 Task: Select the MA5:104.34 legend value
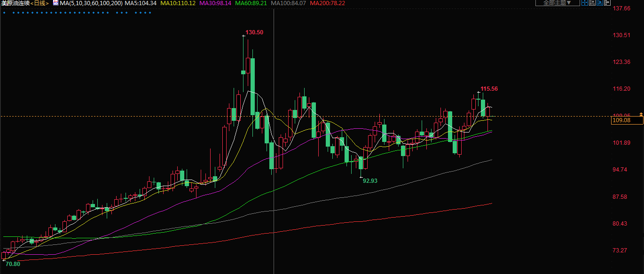(141, 3)
